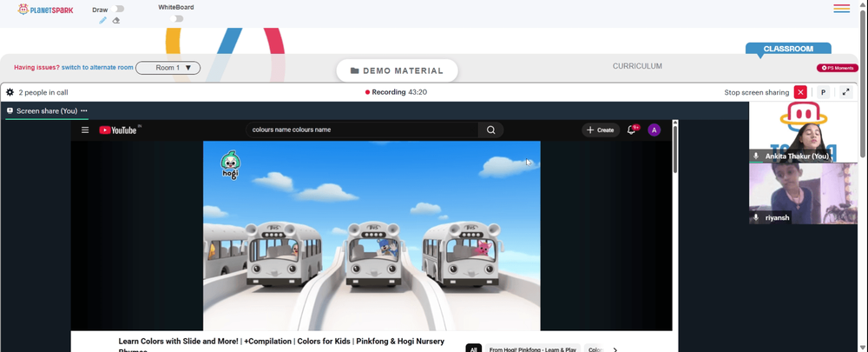Click Having issues? text
Viewport: 868px width, 352px height.
coord(36,68)
